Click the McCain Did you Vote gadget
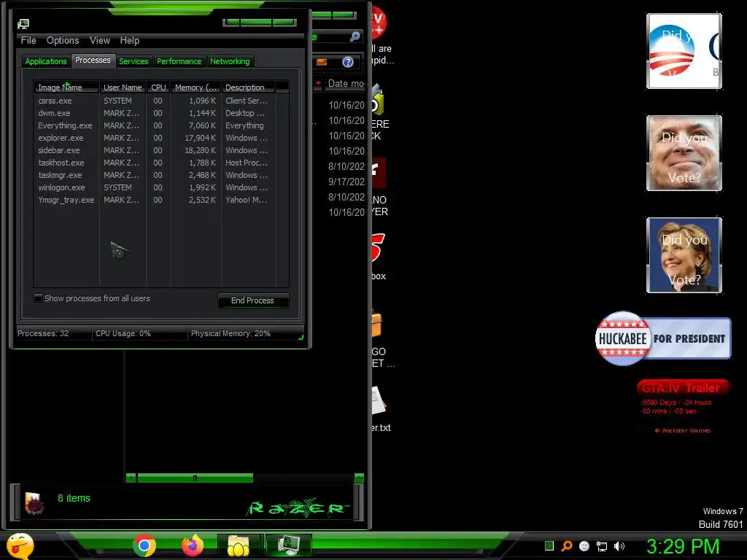The height and width of the screenshot is (560, 747). coord(684,153)
